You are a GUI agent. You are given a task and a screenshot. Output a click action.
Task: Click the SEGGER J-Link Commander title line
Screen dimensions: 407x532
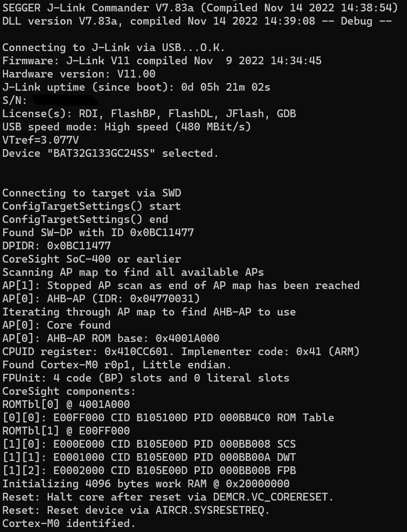[200, 8]
